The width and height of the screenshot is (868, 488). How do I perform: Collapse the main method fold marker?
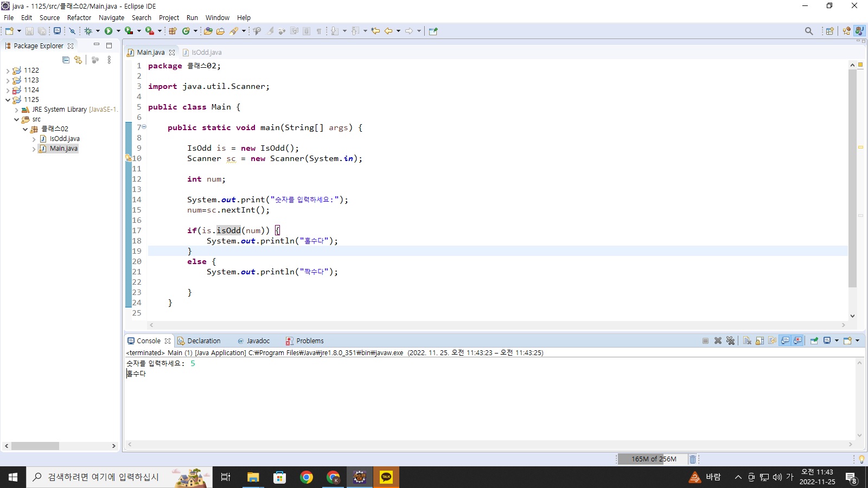coord(144,127)
